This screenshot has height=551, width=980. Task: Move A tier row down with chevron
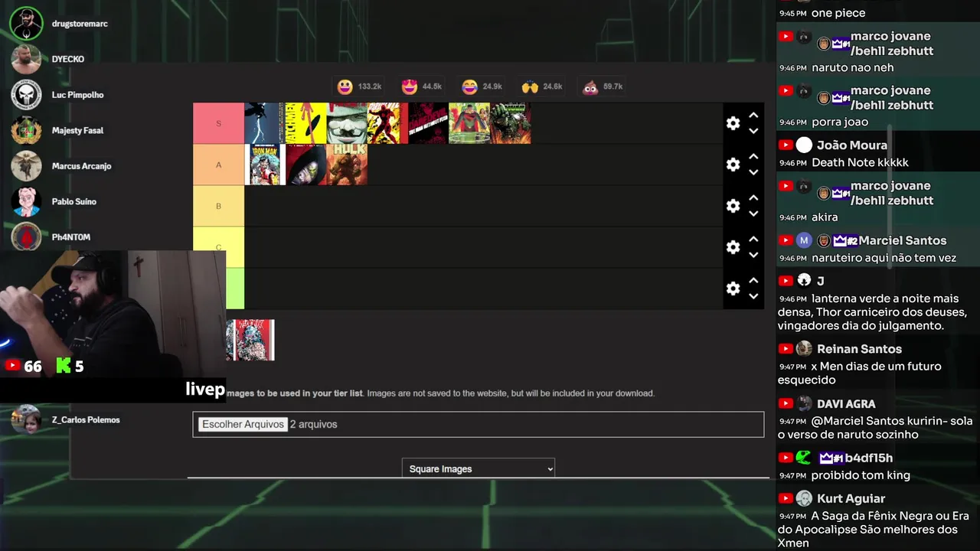[x=753, y=173]
